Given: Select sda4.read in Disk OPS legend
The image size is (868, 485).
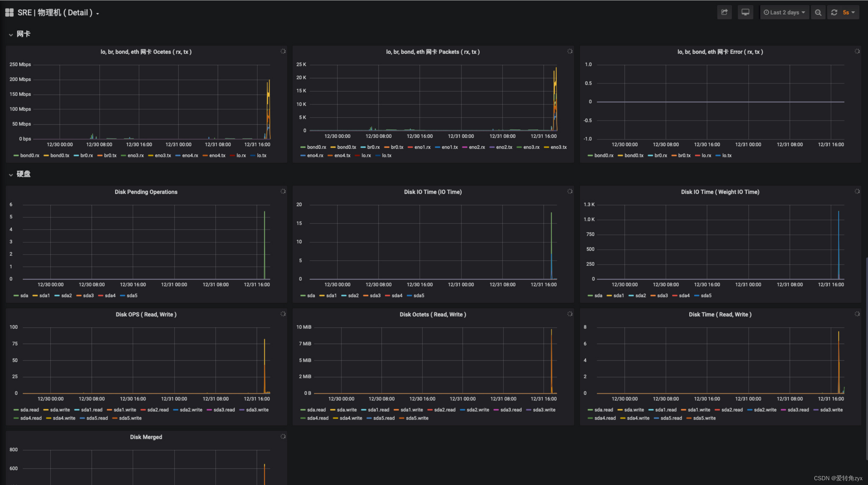Looking at the screenshot, I should [x=31, y=418].
